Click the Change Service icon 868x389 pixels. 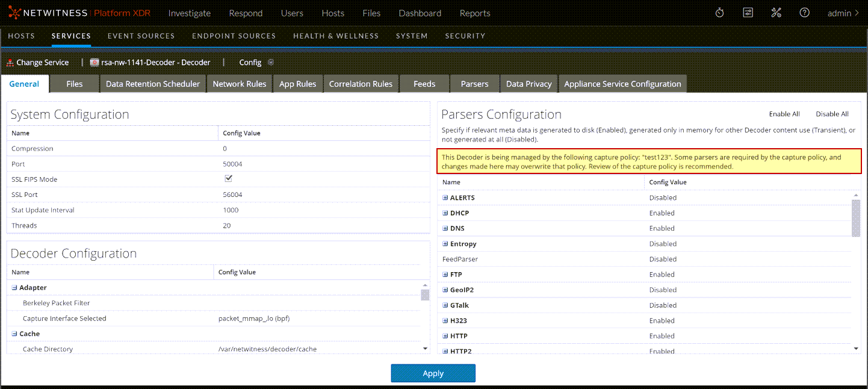point(10,63)
